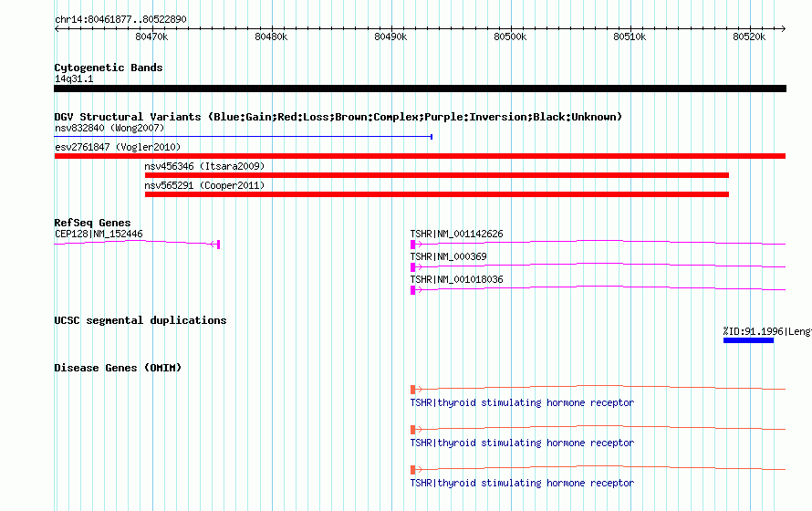Click the second orange OMIM TSHR exon block
Image resolution: width=812 pixels, height=511 pixels.
tap(412, 430)
